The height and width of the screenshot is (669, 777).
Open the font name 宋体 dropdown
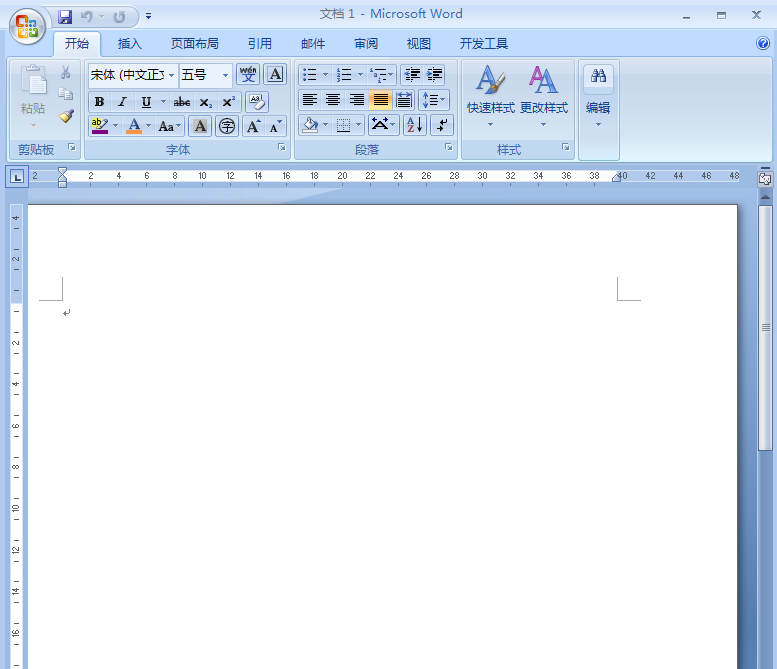pos(171,75)
